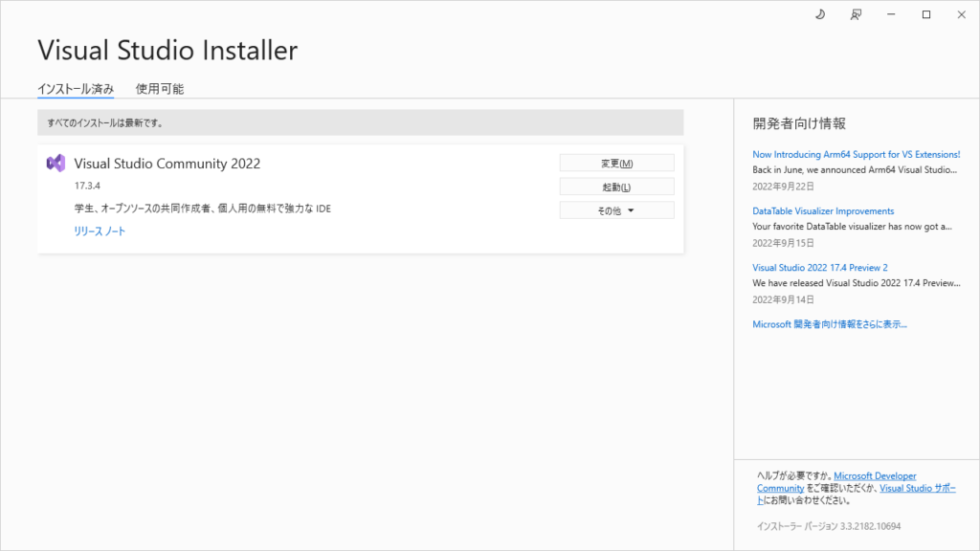Click the 'Your favorite DataTable visualizer' summary
This screenshot has height=551, width=980.
coord(852,227)
